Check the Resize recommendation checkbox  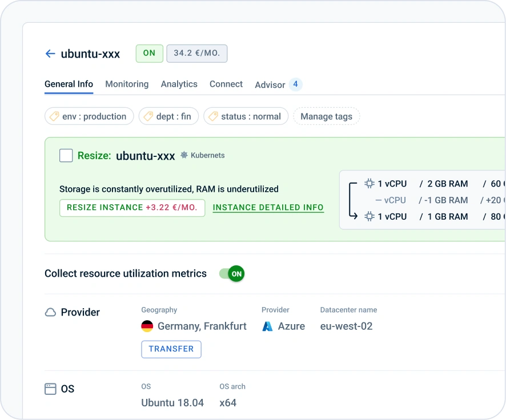click(x=66, y=155)
